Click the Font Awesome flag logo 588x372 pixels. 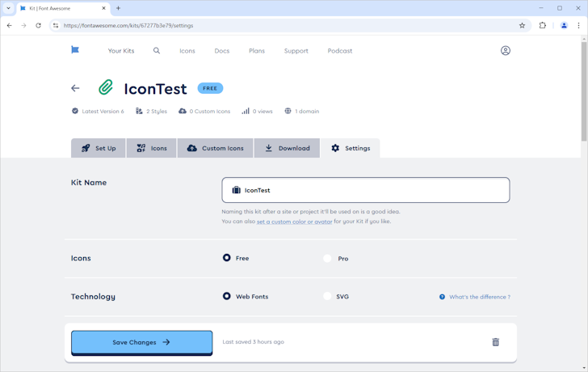75,50
